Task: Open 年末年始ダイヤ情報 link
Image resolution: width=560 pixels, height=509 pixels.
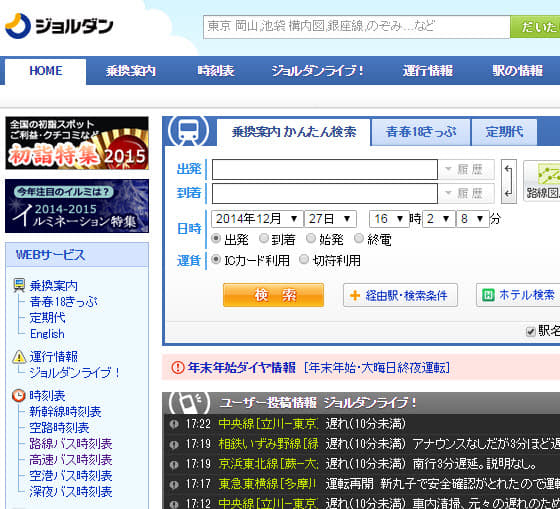Action: click(x=242, y=367)
